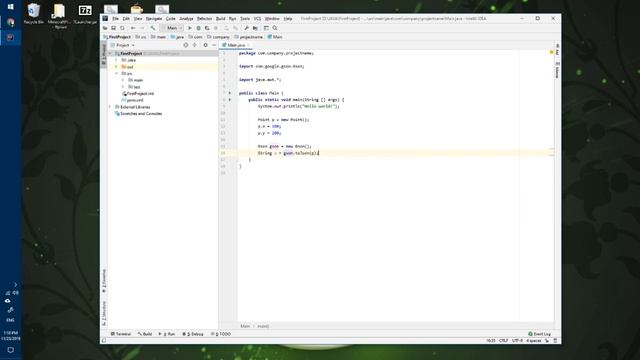640x360 pixels.
Task: Select the Main.java editor tab
Action: tap(235, 45)
